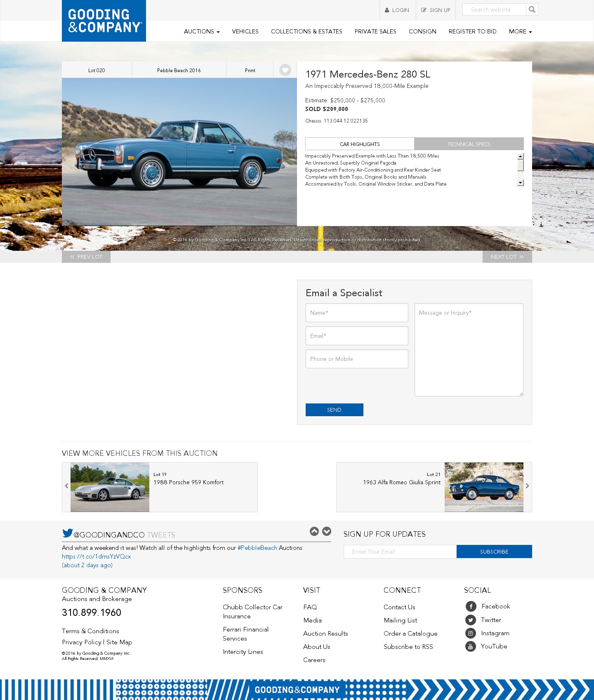The image size is (594, 700).
Task: Open the Facebook social icon
Action: (471, 606)
